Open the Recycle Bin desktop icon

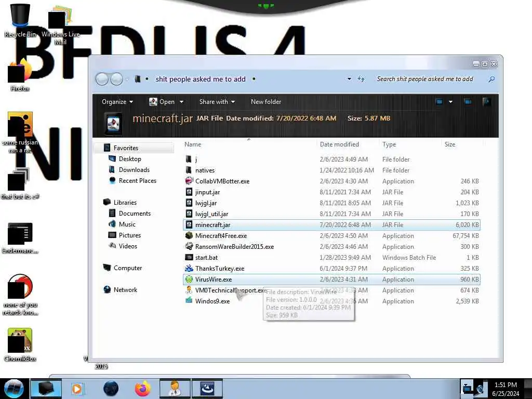click(x=20, y=20)
